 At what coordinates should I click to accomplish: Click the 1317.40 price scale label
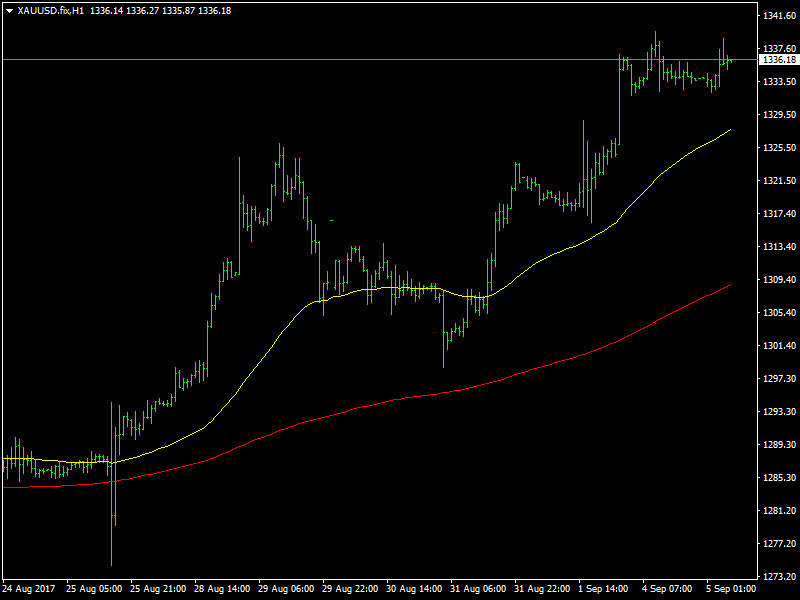(x=779, y=214)
